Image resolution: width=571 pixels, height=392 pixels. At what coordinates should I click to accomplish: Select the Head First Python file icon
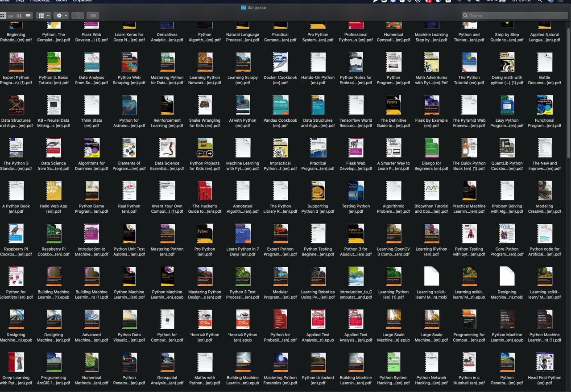click(x=545, y=362)
